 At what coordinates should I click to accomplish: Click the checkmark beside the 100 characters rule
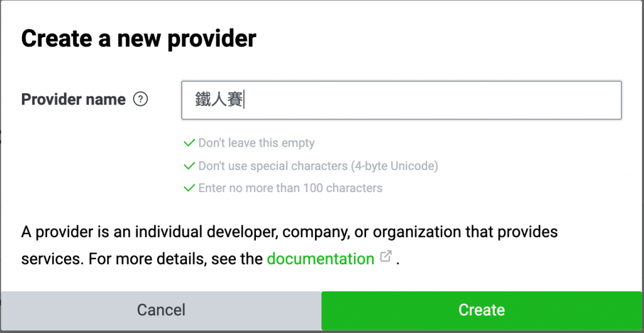pos(189,188)
